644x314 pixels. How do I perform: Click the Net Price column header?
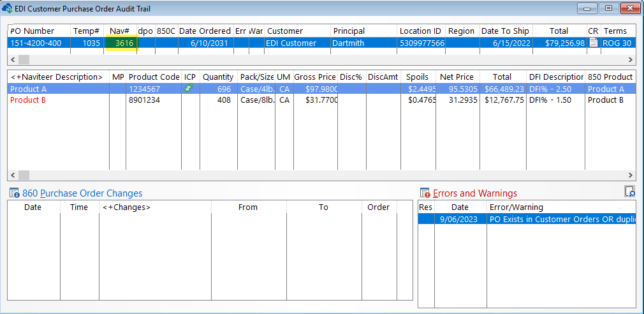click(457, 77)
